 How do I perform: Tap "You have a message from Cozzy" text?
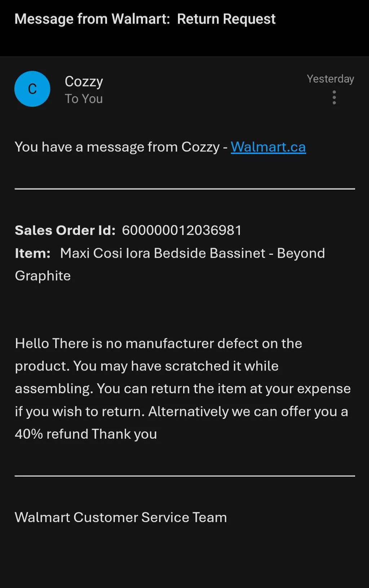coord(117,147)
